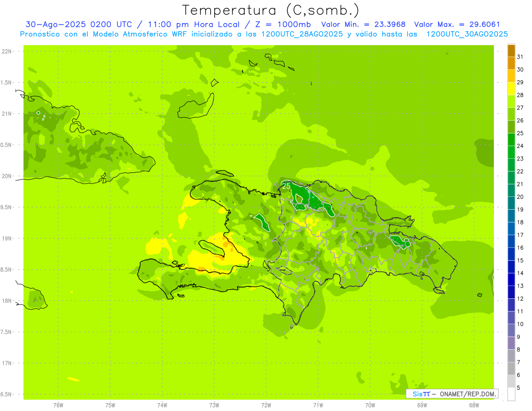Click the 72W longitude axis label

[266, 405]
